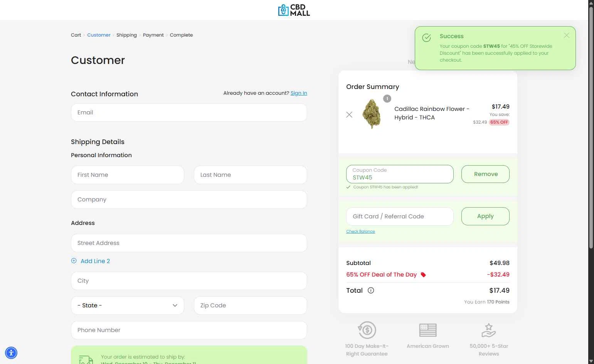Click the 5-Star Reviews icon
Screen dimensions: 594x364
489,330
